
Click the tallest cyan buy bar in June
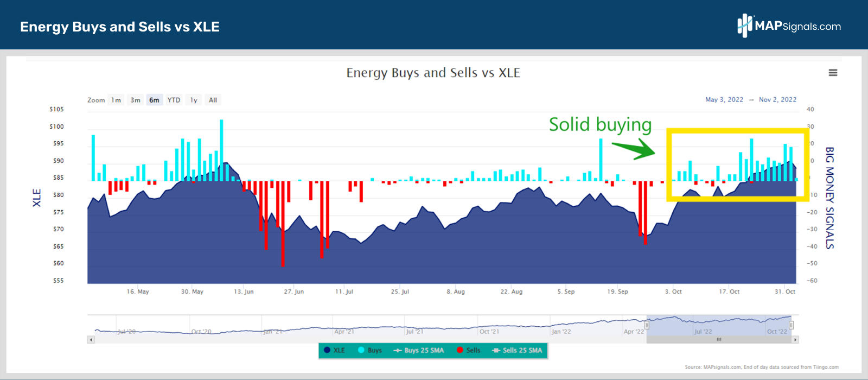(221, 150)
